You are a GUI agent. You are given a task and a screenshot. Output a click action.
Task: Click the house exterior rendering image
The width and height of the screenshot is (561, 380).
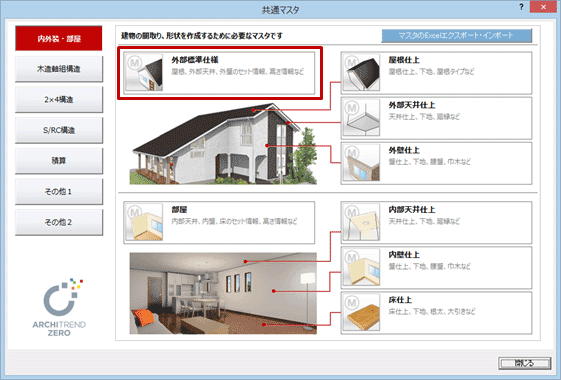pos(223,143)
